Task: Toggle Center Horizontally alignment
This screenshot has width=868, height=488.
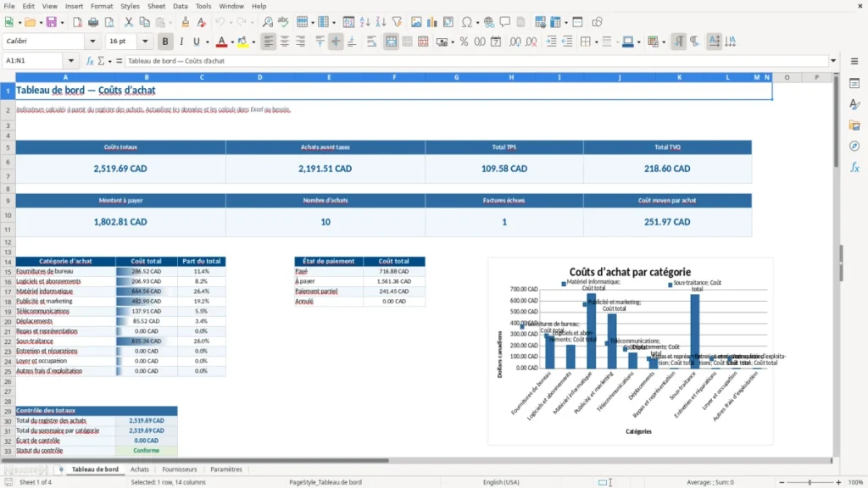Action: (x=285, y=42)
